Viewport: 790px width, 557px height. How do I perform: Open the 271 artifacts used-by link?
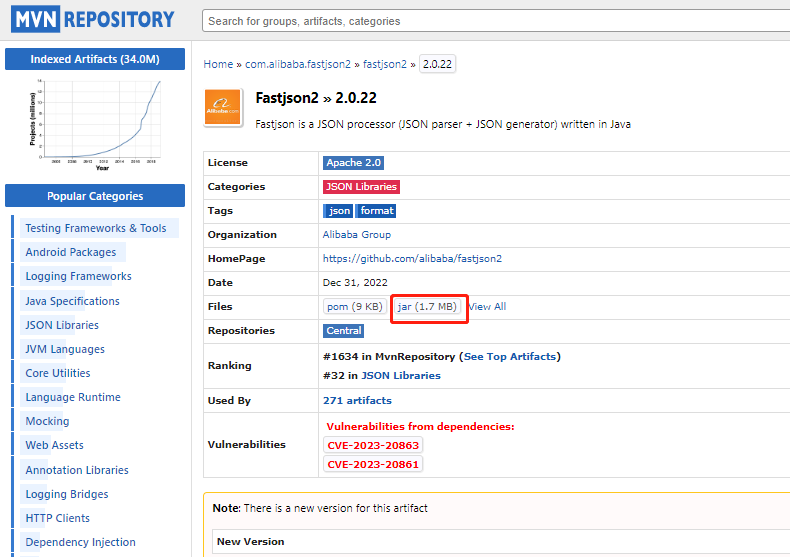click(357, 400)
